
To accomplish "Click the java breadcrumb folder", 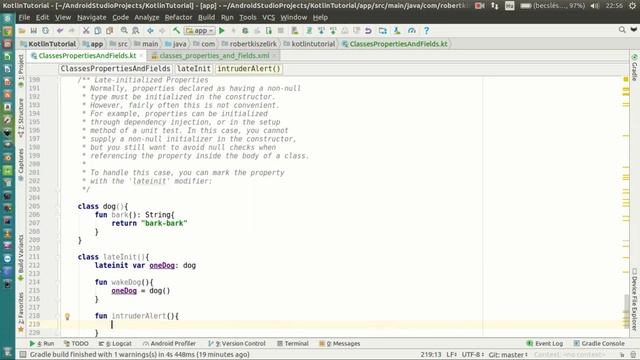I will click(176, 44).
